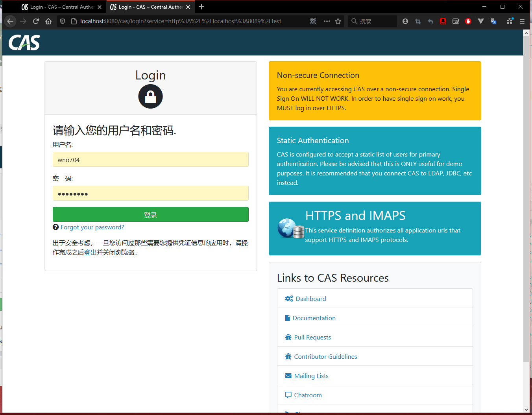Screen dimensions: 532x415
Task: Open the QR code icon in address bar
Action: click(313, 21)
